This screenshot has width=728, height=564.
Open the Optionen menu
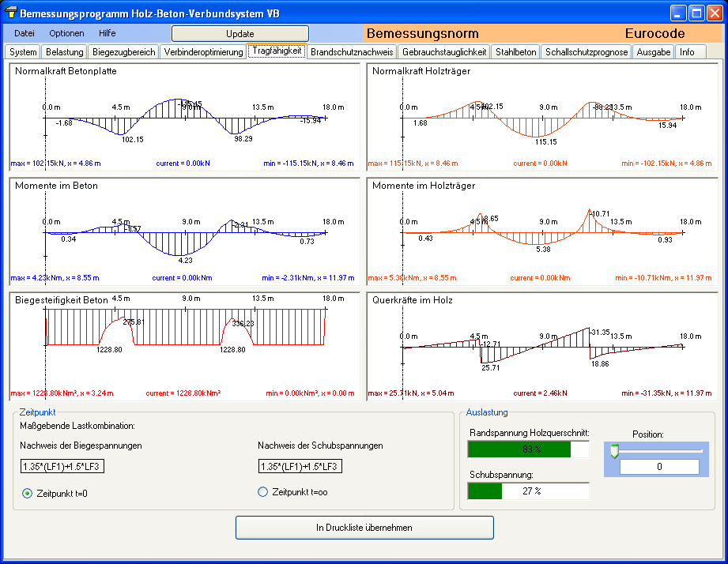tap(66, 33)
